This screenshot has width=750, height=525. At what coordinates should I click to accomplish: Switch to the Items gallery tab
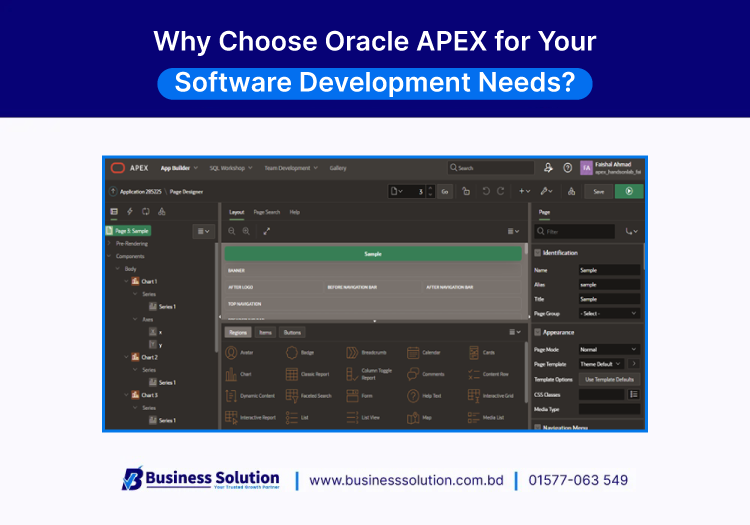coord(265,332)
